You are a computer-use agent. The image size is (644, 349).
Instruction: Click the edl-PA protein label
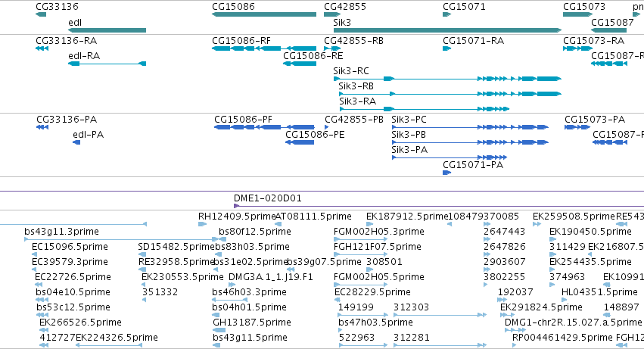tap(89, 135)
